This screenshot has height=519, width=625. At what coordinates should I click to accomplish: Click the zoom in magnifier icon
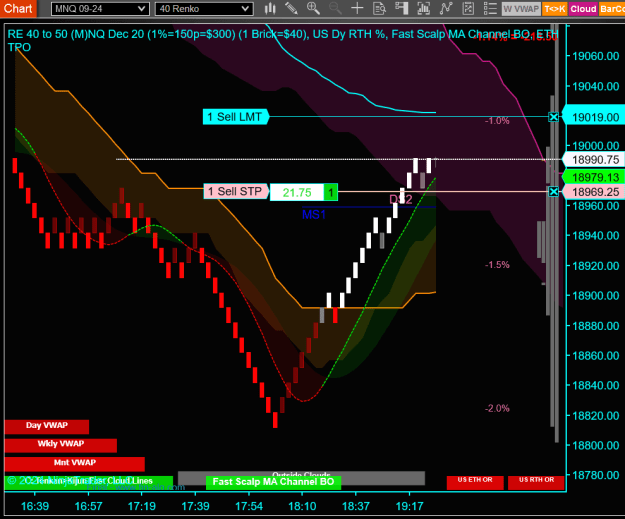click(x=313, y=8)
